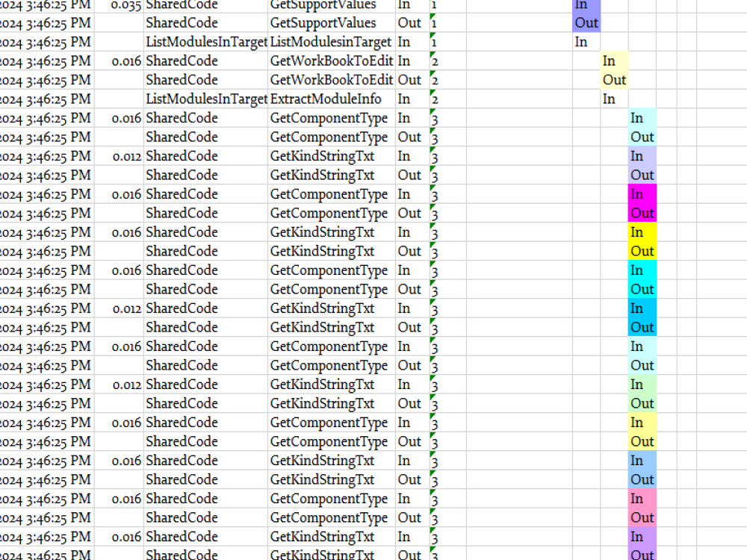Click level 2 cell in ExtractModuleInfo row
This screenshot has height=560, width=747.
click(447, 99)
